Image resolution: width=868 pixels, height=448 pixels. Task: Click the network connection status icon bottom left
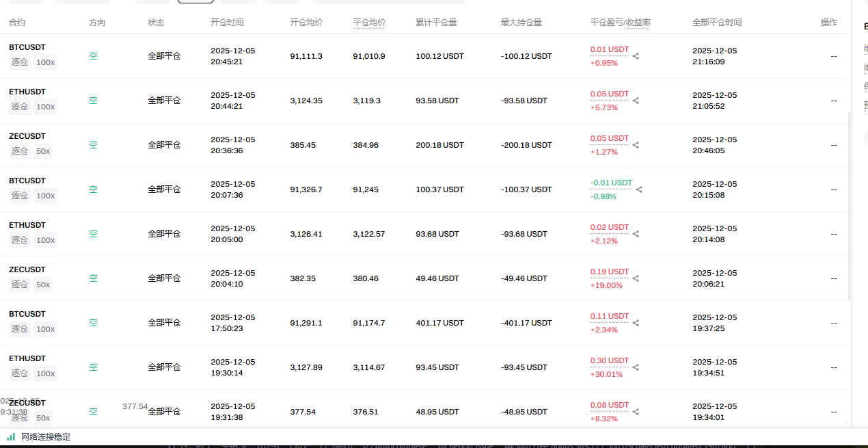[x=11, y=436]
